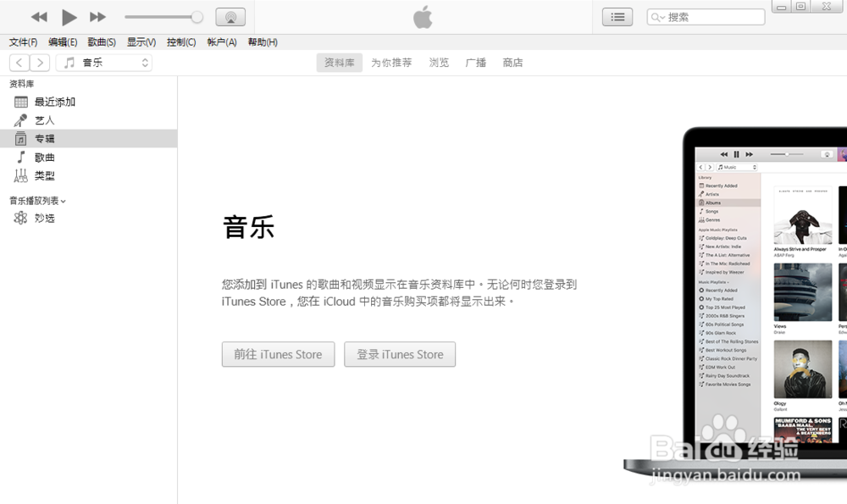The image size is (847, 504).
Task: Click the 歌曲 music note icon
Action: click(x=21, y=158)
